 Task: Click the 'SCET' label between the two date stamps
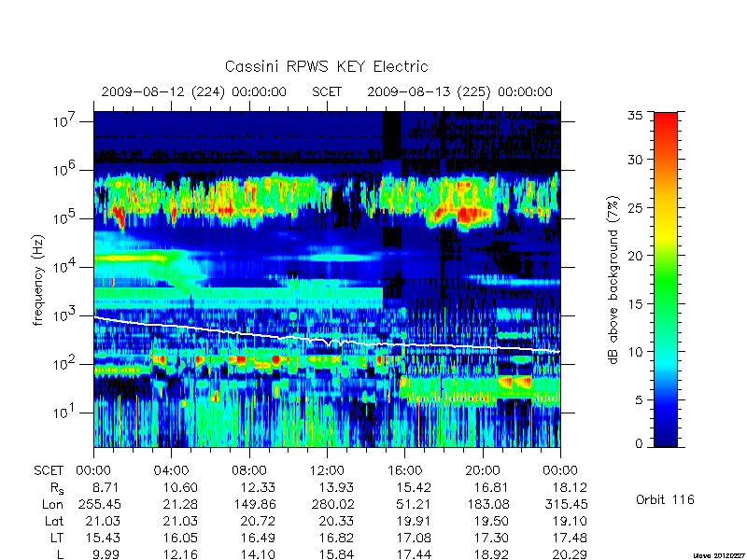[x=327, y=91]
